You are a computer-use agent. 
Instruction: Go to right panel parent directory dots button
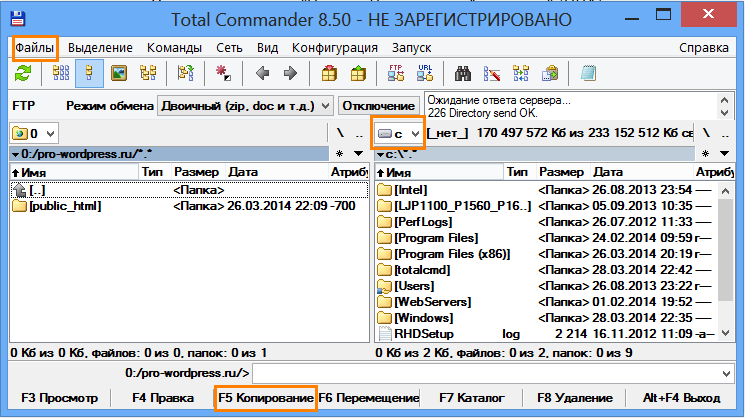click(725, 133)
